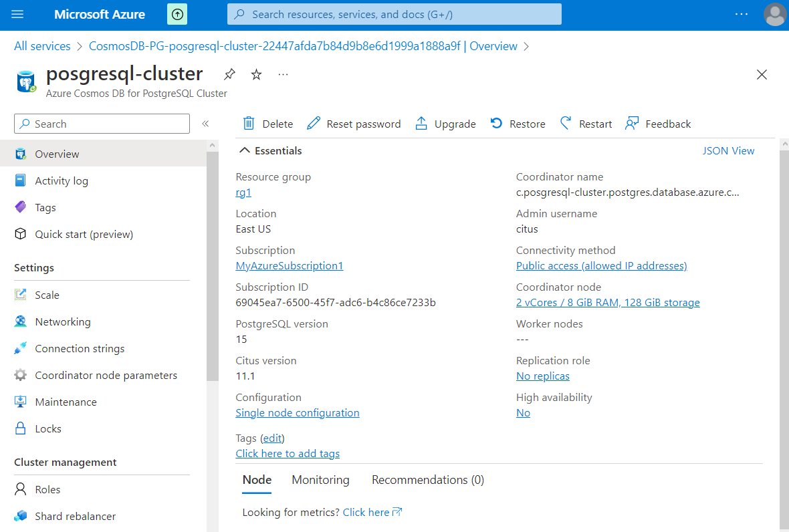Select Networking in Settings menu
Viewport: 789px width, 532px height.
coord(62,321)
